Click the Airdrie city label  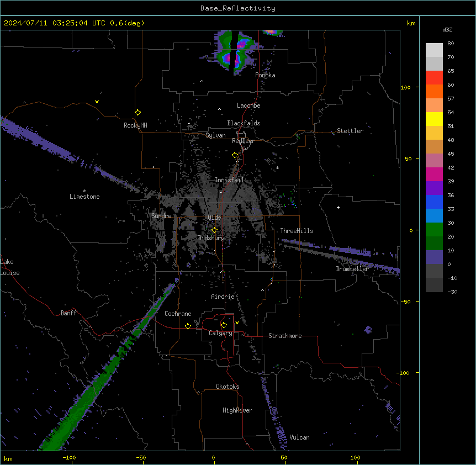tap(223, 297)
